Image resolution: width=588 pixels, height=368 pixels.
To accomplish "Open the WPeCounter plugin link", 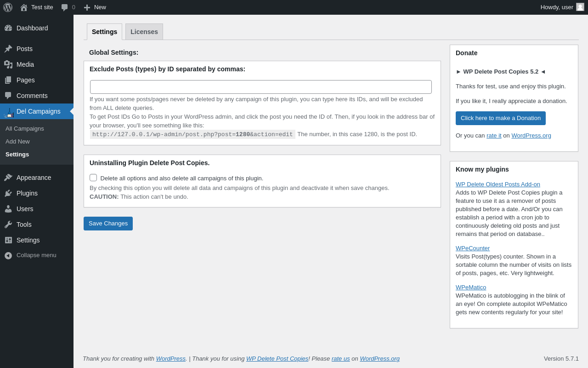I will pyautogui.click(x=473, y=248).
